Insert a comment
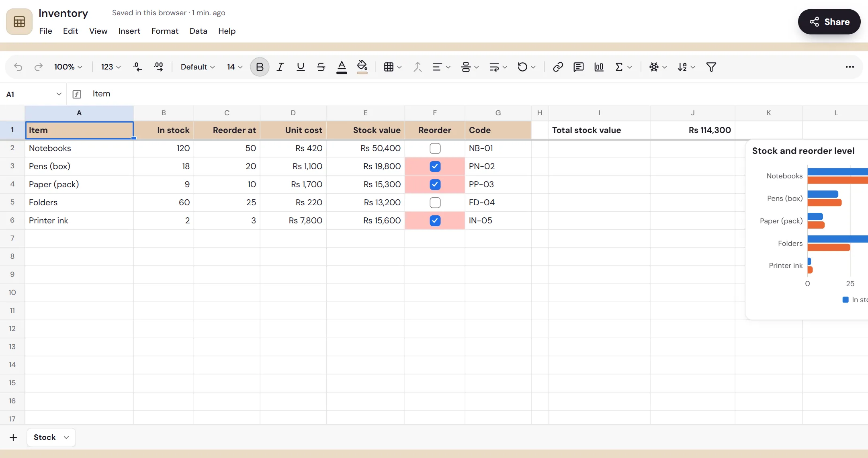The height and width of the screenshot is (458, 868). pyautogui.click(x=578, y=67)
